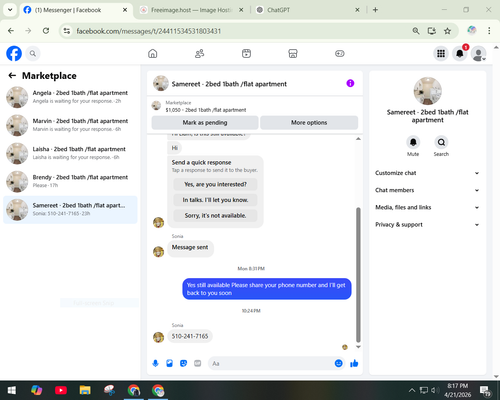Expand Privacy & support section

427,225
